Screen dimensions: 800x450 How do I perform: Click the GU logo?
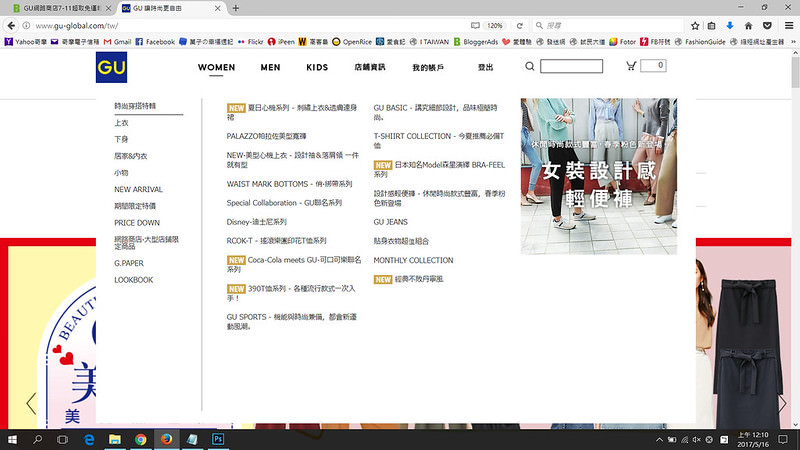111,67
